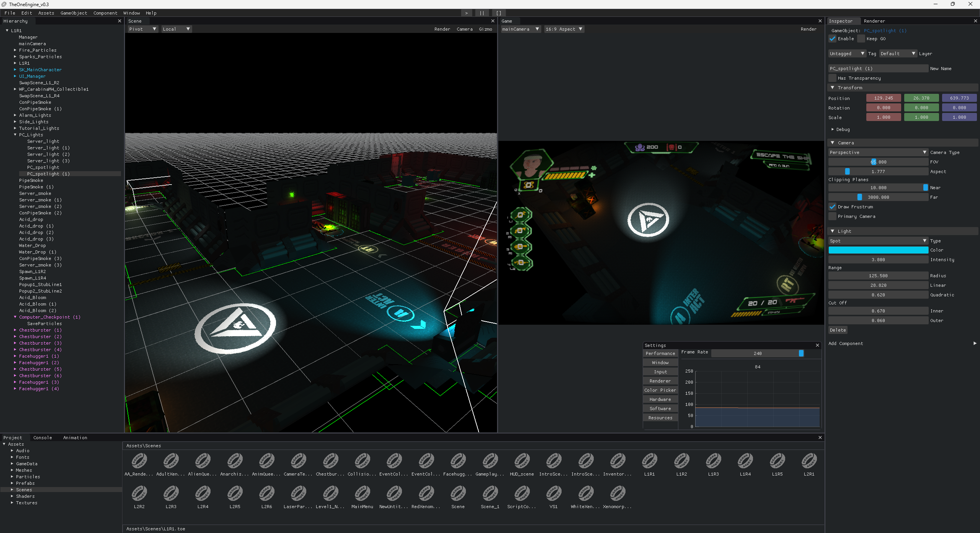Open the L2R2 scene asset icon
The height and width of the screenshot is (533, 980).
(x=139, y=494)
